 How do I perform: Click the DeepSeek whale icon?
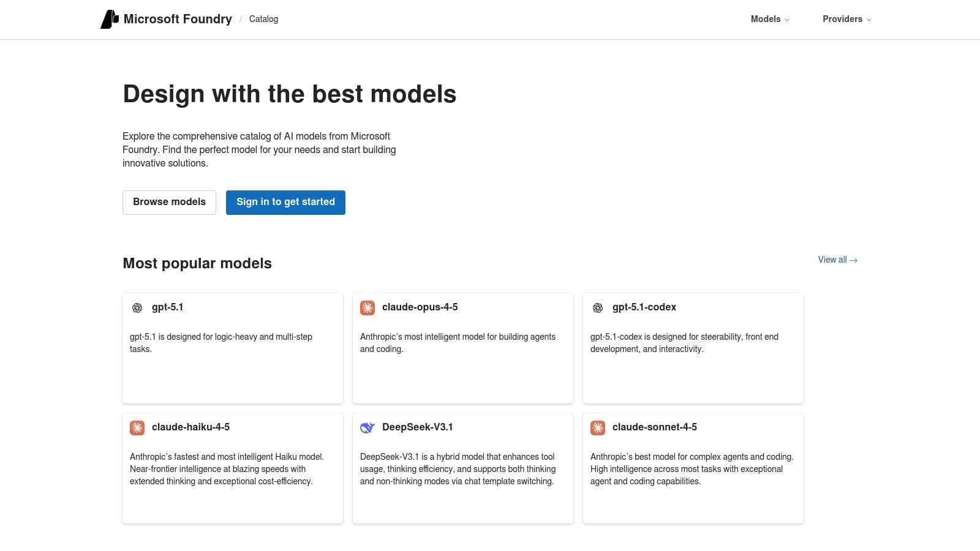click(x=367, y=428)
